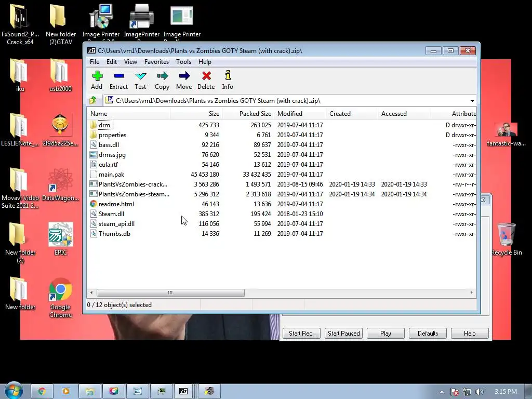Click Start Rec. in the recorder window
Image resolution: width=532 pixels, height=399 pixels.
pos(301,334)
